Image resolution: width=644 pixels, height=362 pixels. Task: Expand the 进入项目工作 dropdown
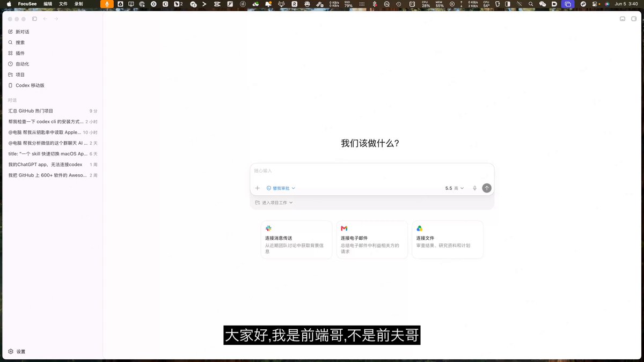(x=274, y=203)
